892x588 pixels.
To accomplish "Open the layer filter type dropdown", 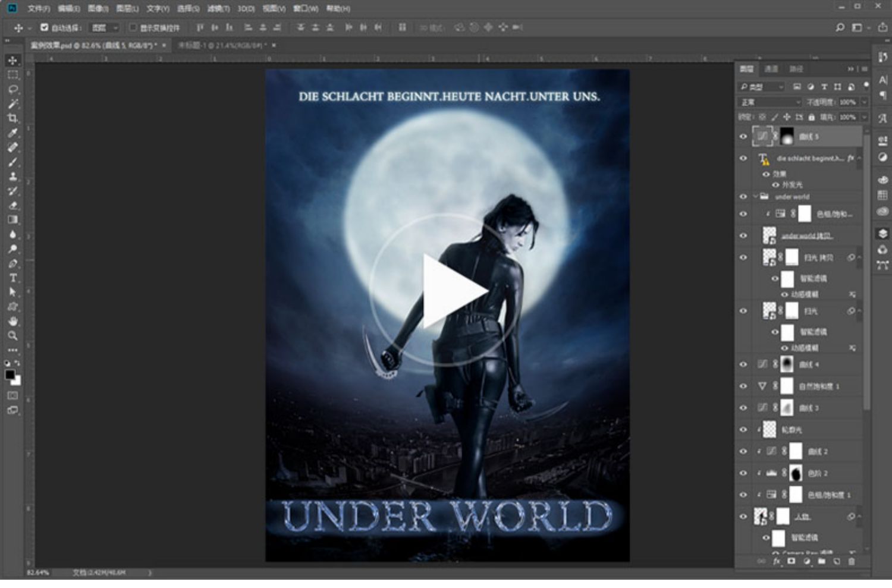I will coord(762,87).
